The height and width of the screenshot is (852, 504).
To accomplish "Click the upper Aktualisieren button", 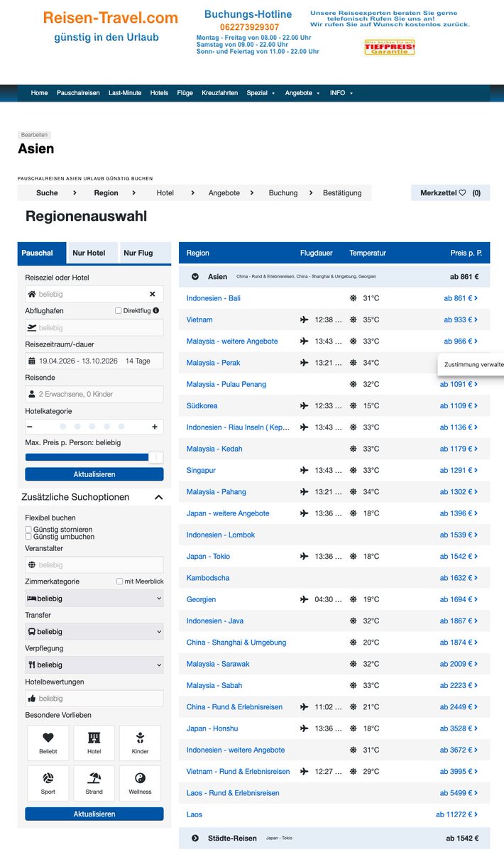I will point(94,474).
